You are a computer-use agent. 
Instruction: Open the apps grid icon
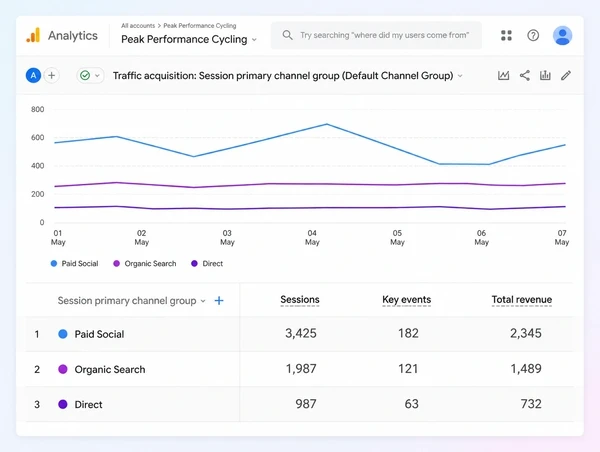(506, 36)
